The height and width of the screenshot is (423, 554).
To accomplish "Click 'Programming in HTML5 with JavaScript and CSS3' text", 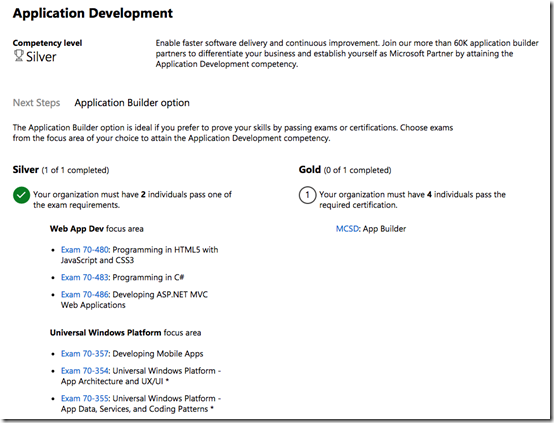I will click(x=140, y=255).
